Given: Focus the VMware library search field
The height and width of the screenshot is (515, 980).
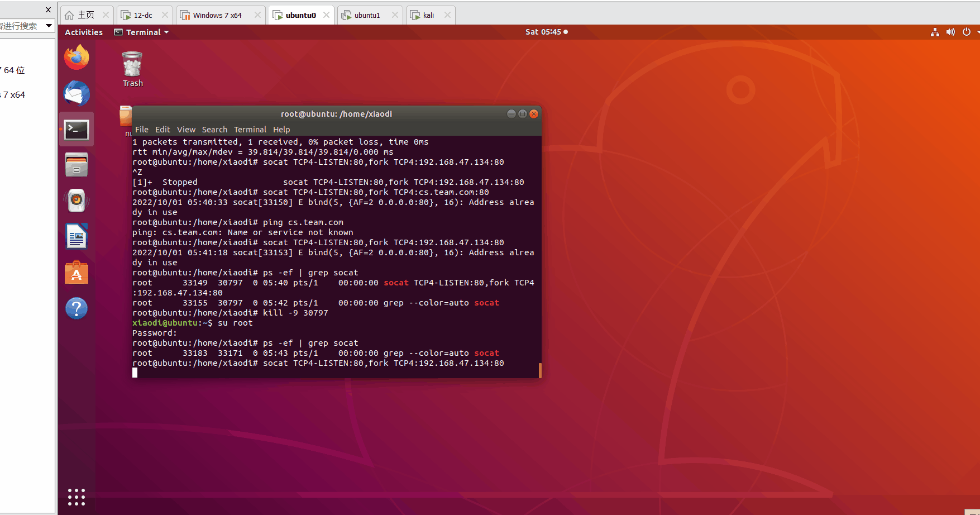Looking at the screenshot, I should [x=21, y=26].
